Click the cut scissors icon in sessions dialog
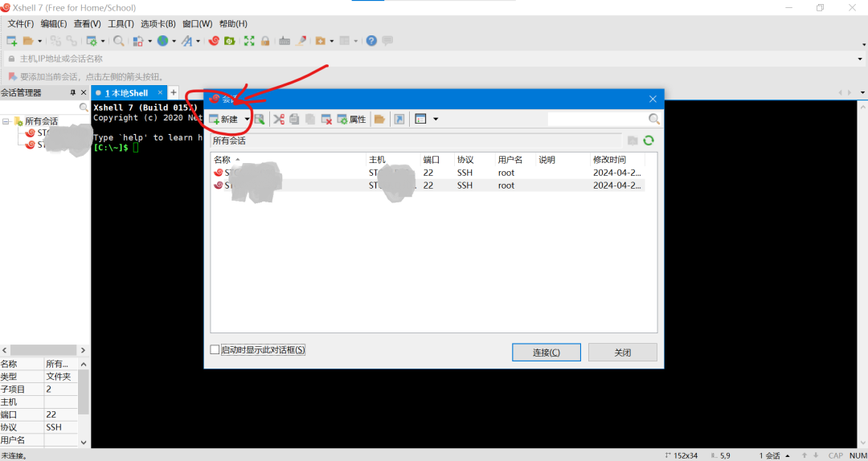The image size is (868, 461). click(279, 119)
